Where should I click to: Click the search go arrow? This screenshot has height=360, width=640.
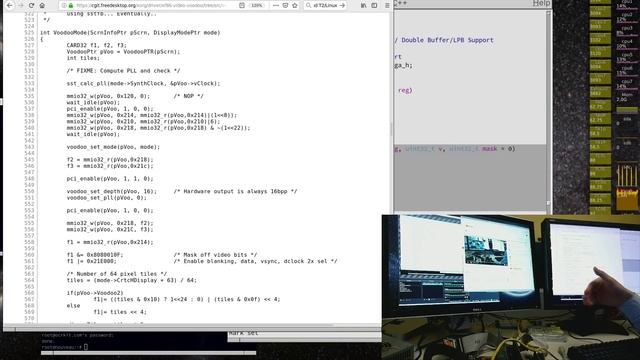point(342,5)
